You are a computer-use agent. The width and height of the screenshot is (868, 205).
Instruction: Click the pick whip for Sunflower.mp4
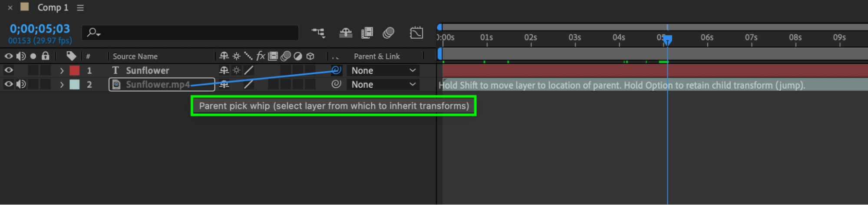tap(336, 84)
